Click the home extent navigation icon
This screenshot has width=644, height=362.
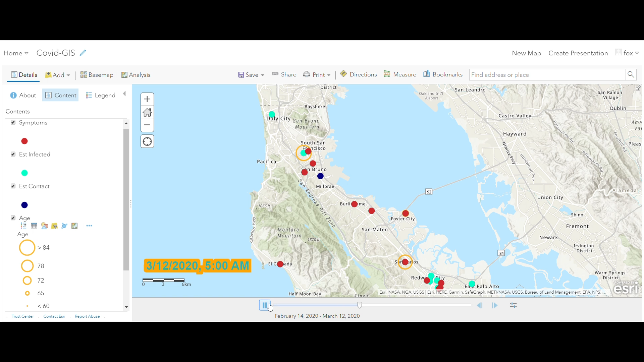[147, 112]
